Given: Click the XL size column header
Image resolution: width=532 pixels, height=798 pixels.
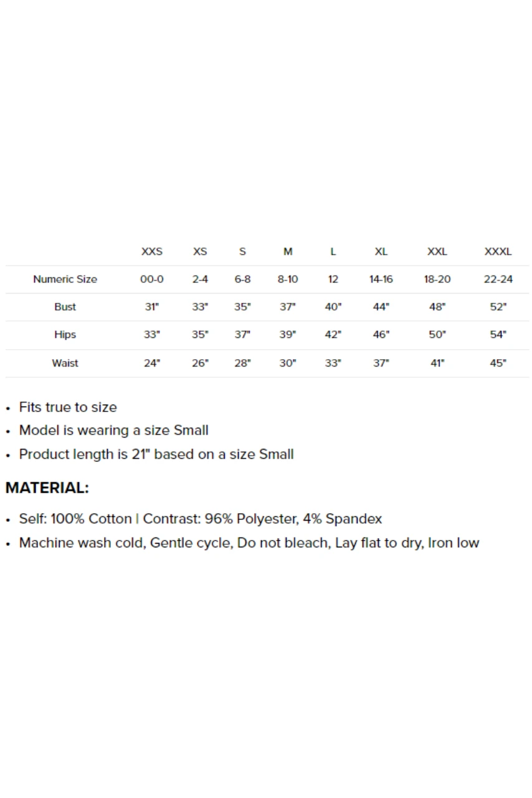Looking at the screenshot, I should [x=381, y=252].
